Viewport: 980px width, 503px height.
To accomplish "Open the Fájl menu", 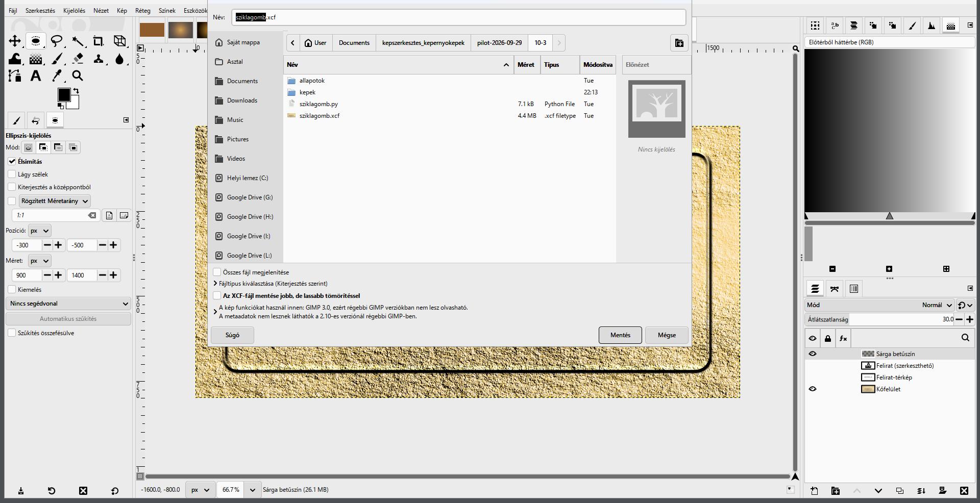I will [x=13, y=10].
